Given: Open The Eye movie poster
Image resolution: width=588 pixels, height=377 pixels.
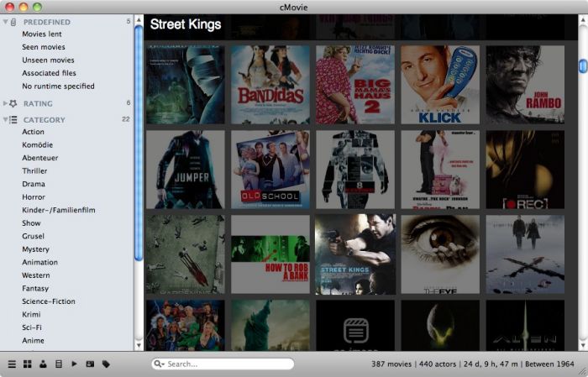Looking at the screenshot, I should [440, 254].
